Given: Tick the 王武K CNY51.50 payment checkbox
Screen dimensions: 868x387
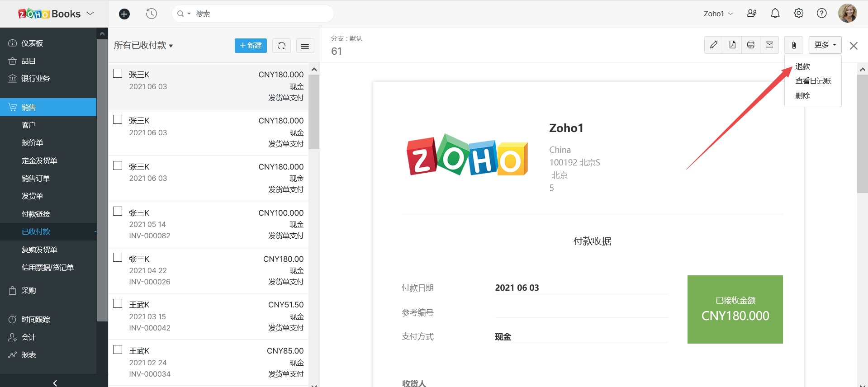Looking at the screenshot, I should click(x=118, y=303).
